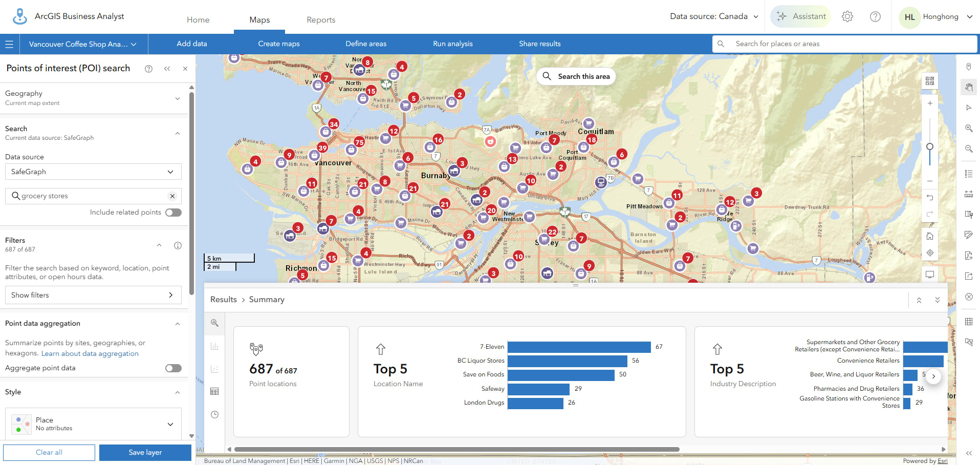Click the left panel vertical scrollbar
980x465 pixels.
pos(191,194)
